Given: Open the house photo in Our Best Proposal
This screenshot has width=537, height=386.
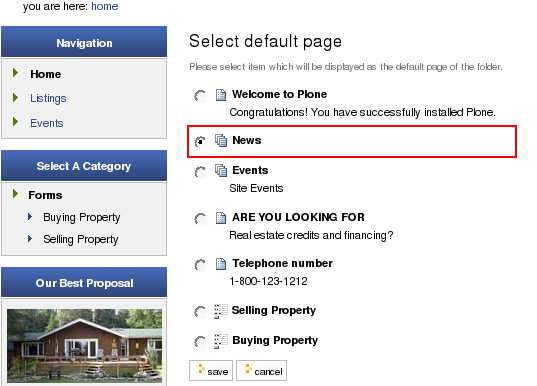Looking at the screenshot, I should point(84,346).
